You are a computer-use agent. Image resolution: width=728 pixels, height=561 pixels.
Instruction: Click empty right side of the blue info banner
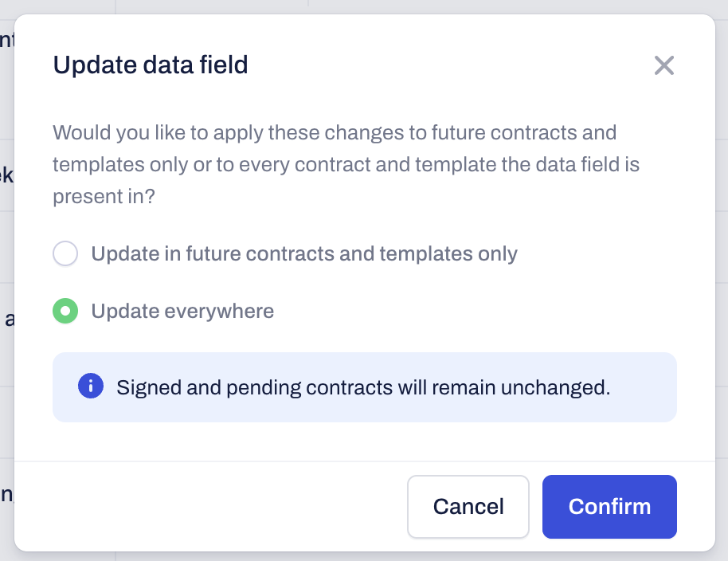pos(644,388)
